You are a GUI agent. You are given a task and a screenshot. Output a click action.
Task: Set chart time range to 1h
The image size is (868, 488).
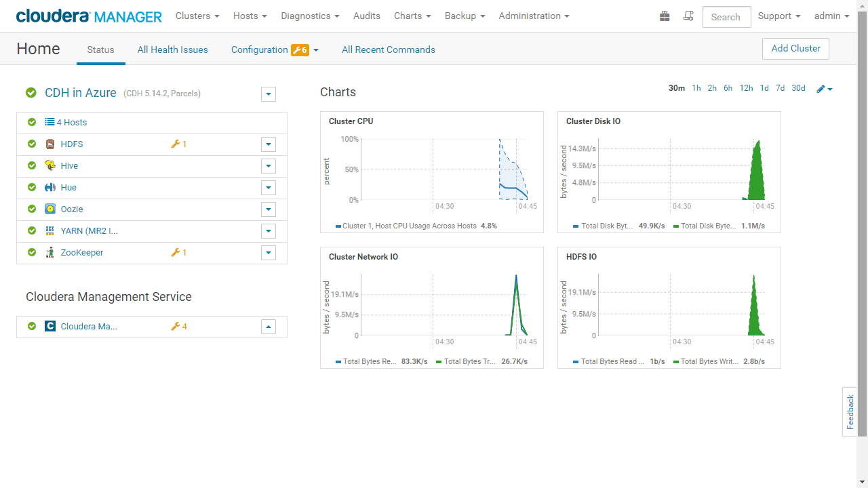(x=696, y=88)
